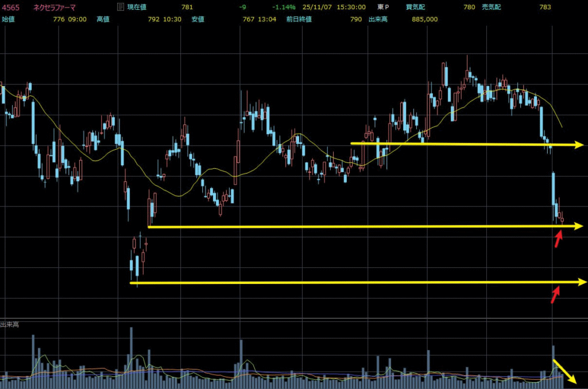
Task: Click the 885,000 volume figure
Action: click(x=425, y=19)
